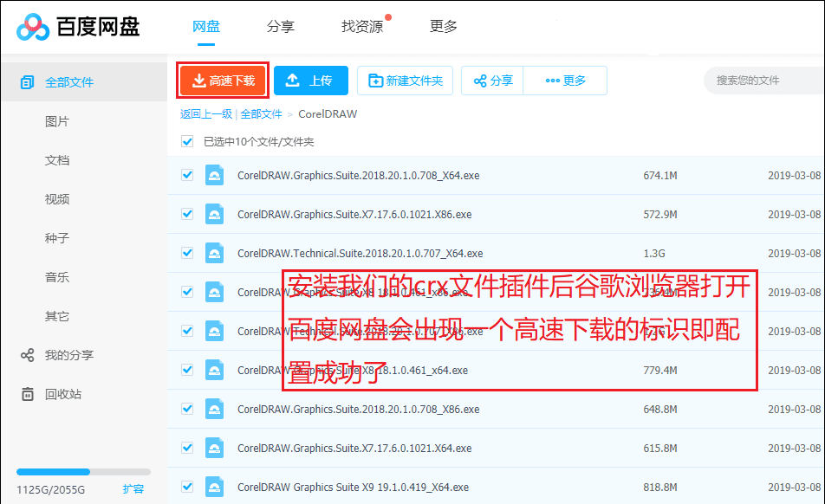Click the toolbar 分享 button
This screenshot has width=825, height=504.
click(492, 81)
